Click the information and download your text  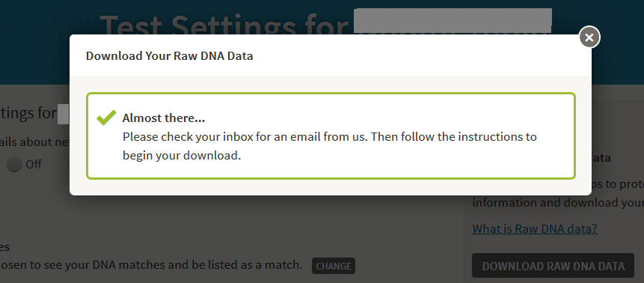tap(558, 203)
